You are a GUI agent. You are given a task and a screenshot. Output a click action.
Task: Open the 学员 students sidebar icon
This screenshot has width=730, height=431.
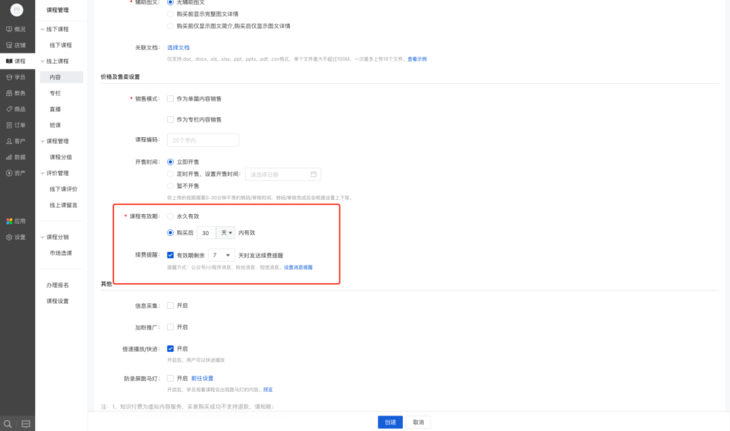[x=9, y=77]
